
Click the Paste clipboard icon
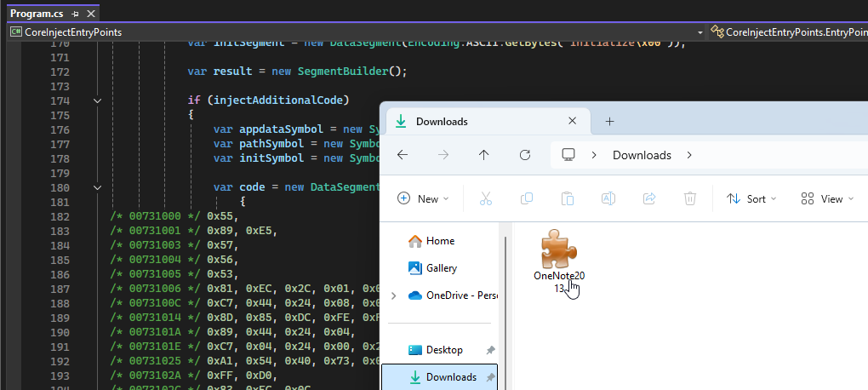click(x=568, y=198)
